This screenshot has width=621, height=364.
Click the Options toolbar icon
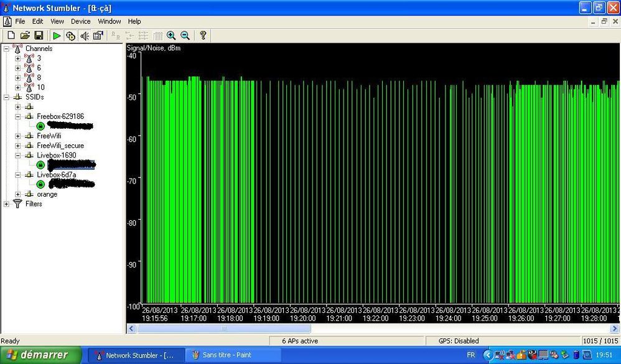click(x=98, y=35)
